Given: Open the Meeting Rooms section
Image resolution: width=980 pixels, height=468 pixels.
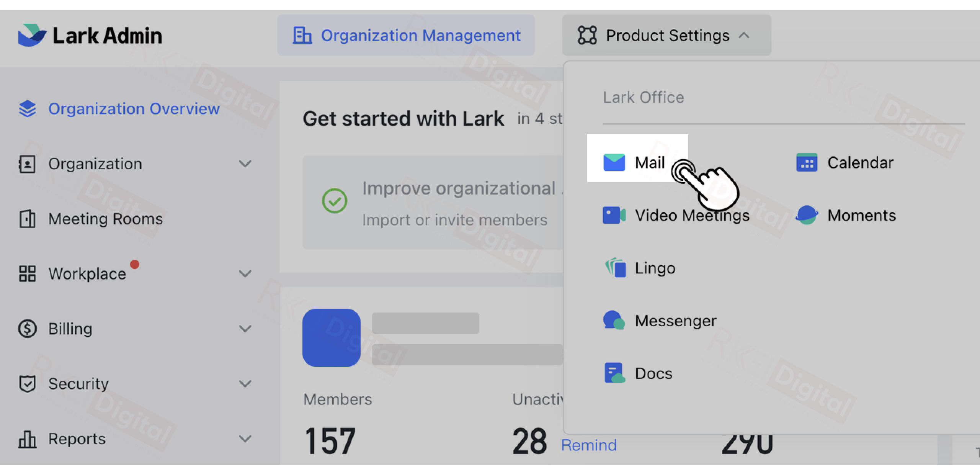Looking at the screenshot, I should [106, 219].
